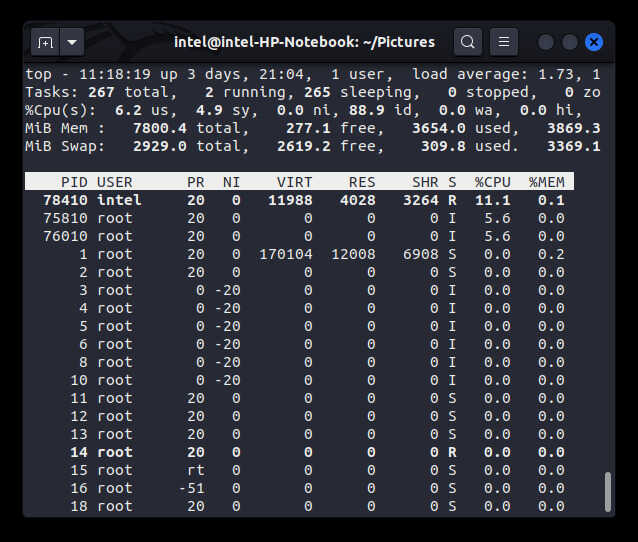This screenshot has height=542, width=638.
Task: Click SHR value 3264
Action: [x=421, y=200]
